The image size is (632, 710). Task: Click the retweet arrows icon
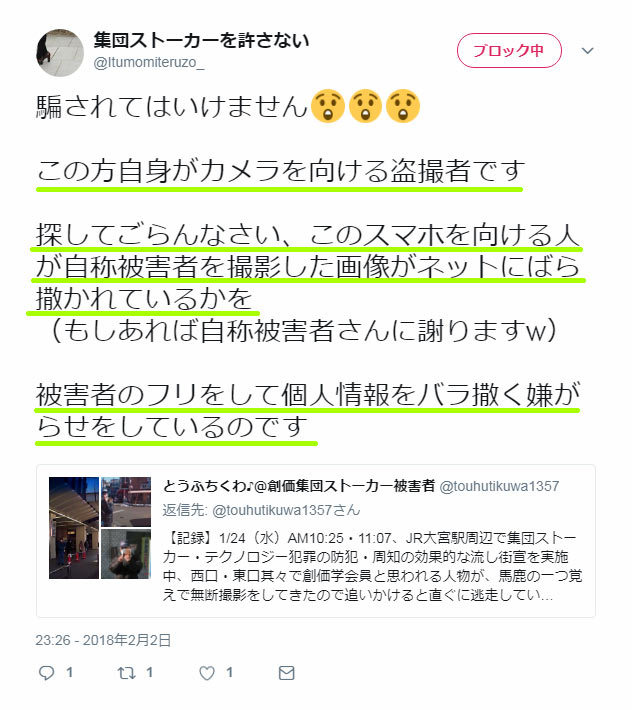[x=126, y=673]
